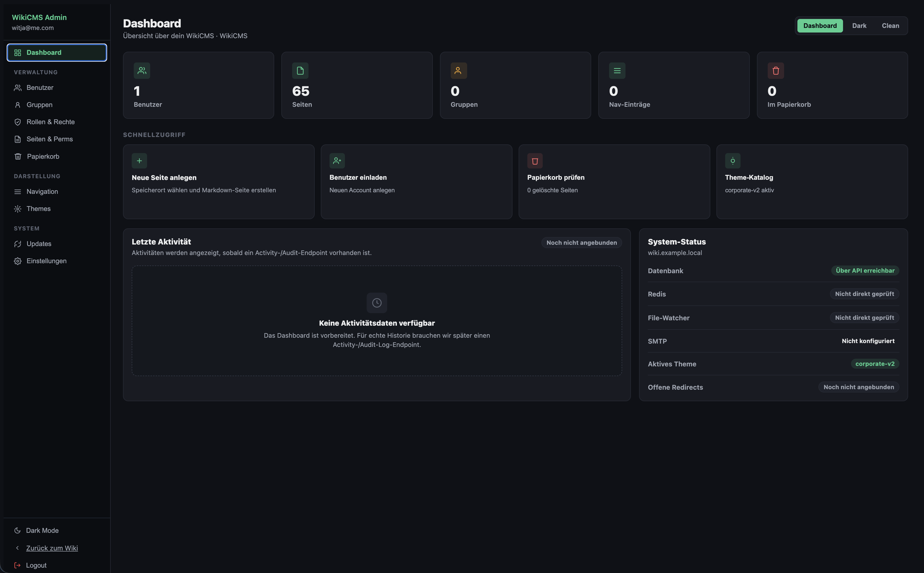Open Benutzer in the sidebar menu
The height and width of the screenshot is (573, 924).
click(x=57, y=88)
